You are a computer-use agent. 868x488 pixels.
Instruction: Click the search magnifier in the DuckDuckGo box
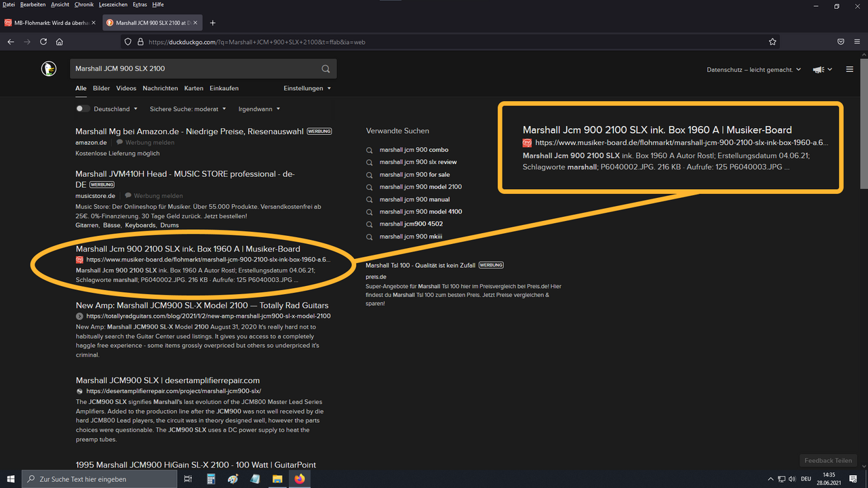click(325, 68)
